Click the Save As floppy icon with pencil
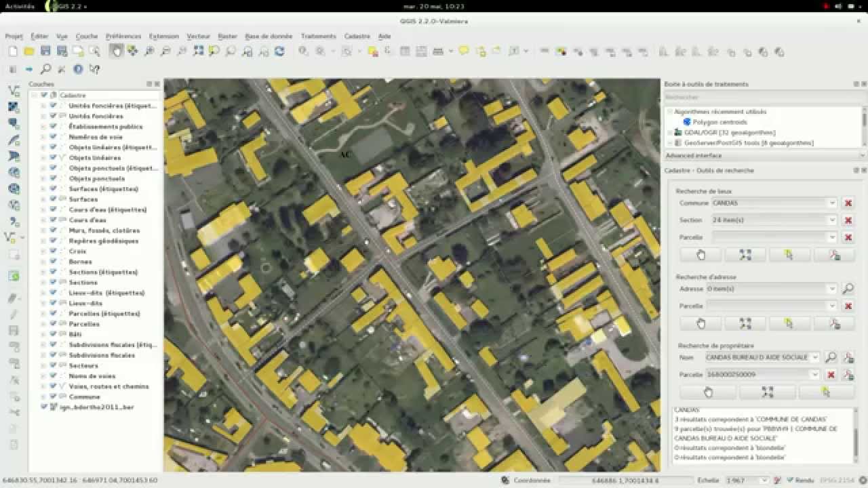 [62, 52]
